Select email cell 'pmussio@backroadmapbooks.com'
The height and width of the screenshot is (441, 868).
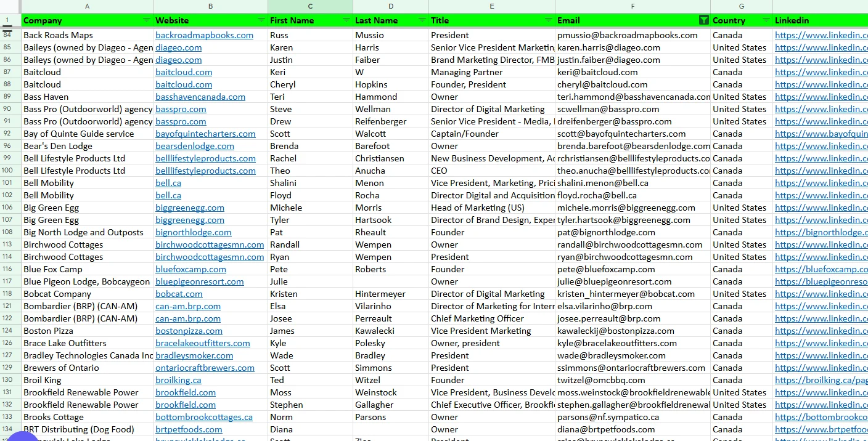[x=633, y=35]
